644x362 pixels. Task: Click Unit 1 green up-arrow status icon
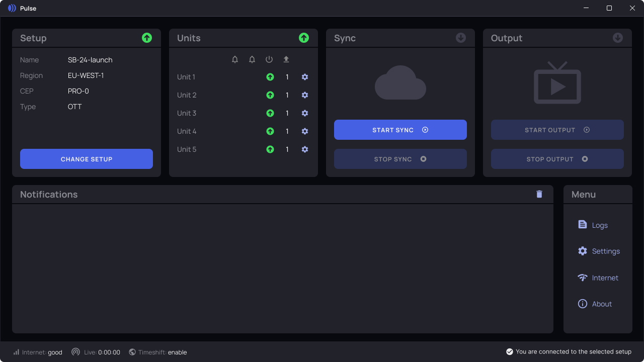pyautogui.click(x=270, y=77)
